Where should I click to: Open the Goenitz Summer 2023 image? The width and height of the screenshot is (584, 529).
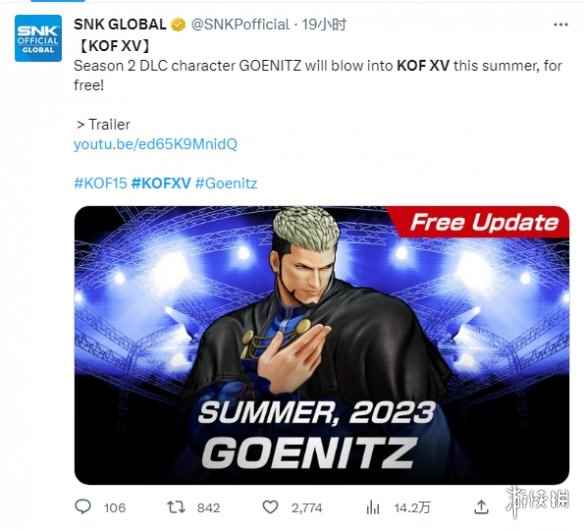[321, 345]
